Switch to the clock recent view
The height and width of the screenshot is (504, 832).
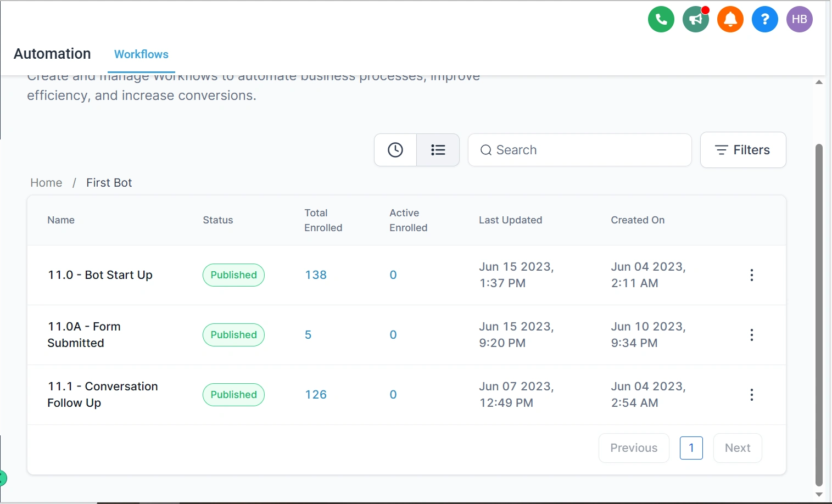[x=395, y=150]
